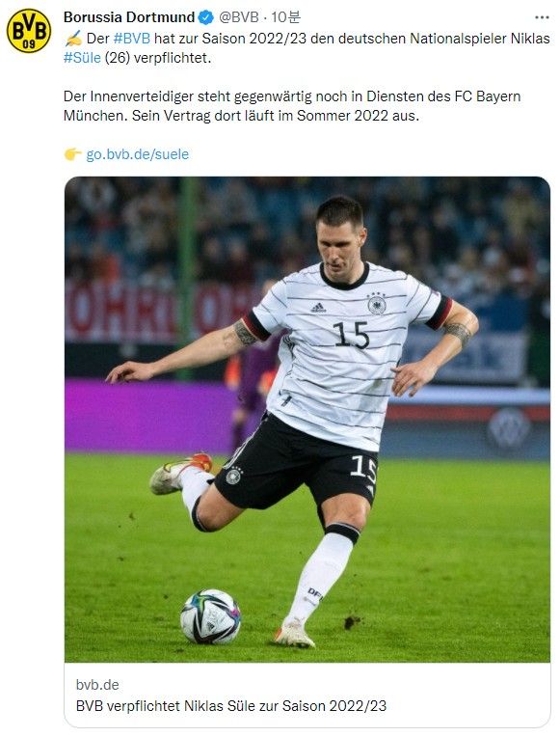Click the Borussia Dortmund account name
The height and width of the screenshot is (737, 560).
click(129, 17)
